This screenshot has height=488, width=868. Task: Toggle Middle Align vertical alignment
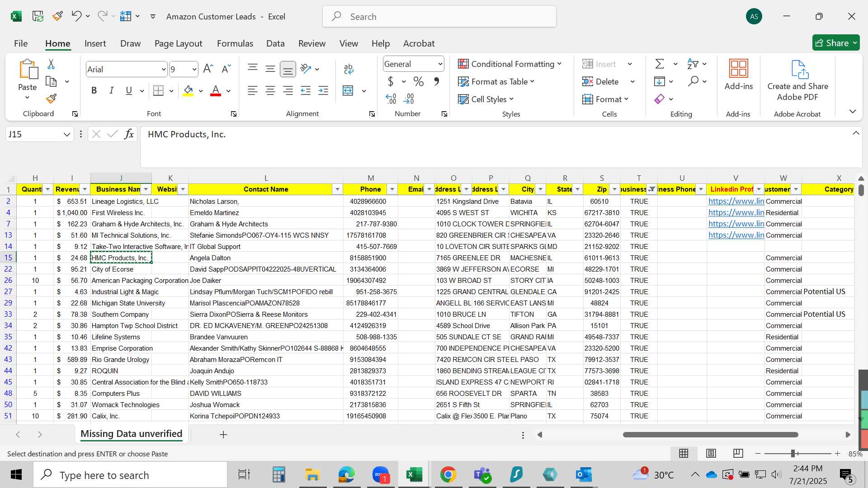pyautogui.click(x=270, y=69)
